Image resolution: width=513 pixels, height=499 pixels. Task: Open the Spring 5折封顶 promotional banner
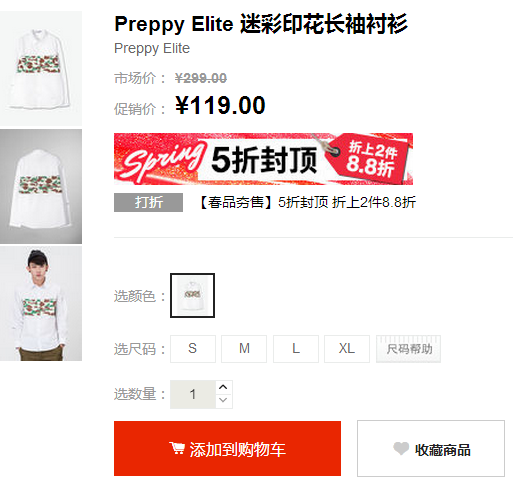pyautogui.click(x=263, y=159)
